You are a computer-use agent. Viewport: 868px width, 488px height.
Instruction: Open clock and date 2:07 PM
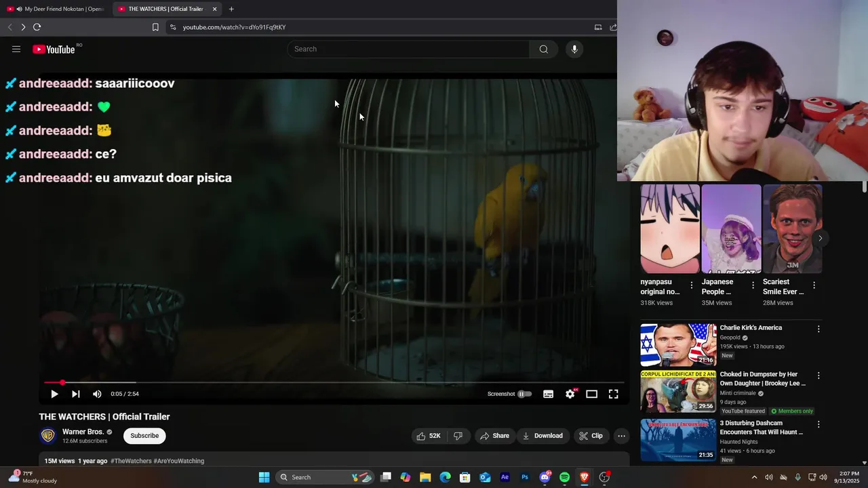(848, 477)
